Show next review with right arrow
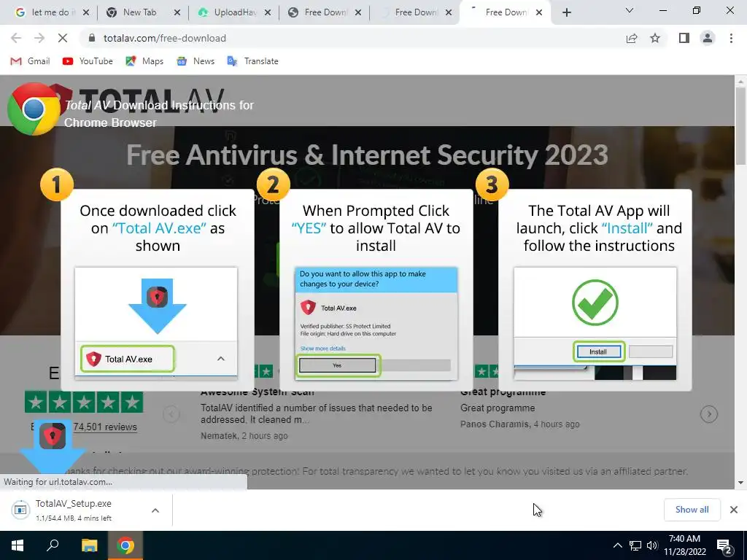The width and height of the screenshot is (747, 560). click(709, 414)
